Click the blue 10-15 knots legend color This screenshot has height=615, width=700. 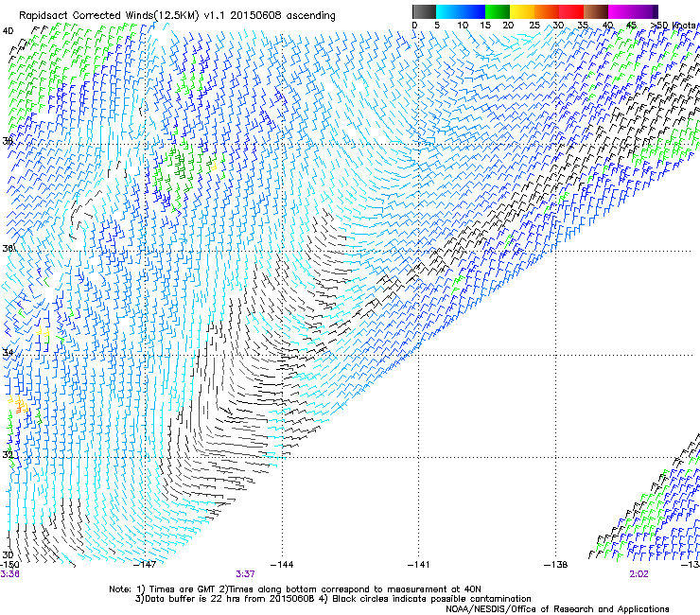click(x=473, y=11)
